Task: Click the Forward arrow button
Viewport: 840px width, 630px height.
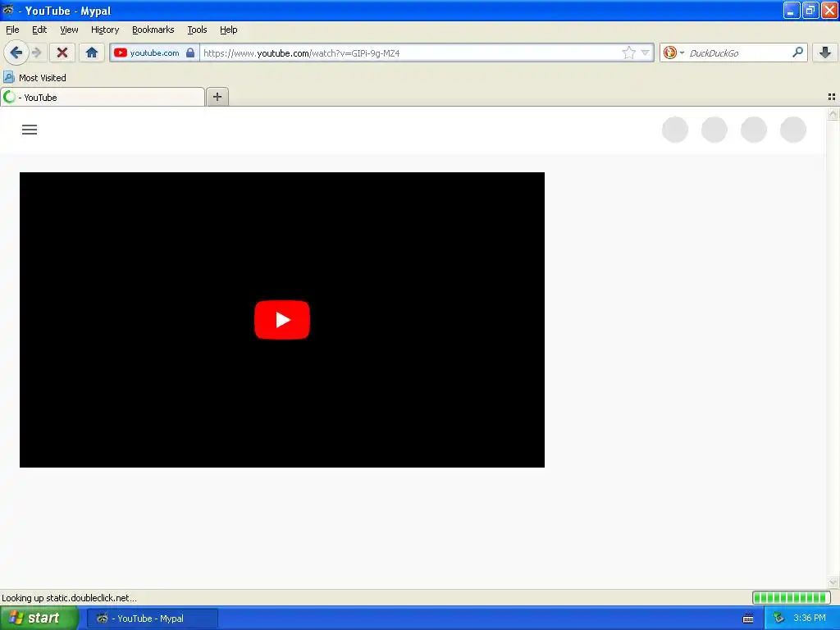Action: [37, 52]
